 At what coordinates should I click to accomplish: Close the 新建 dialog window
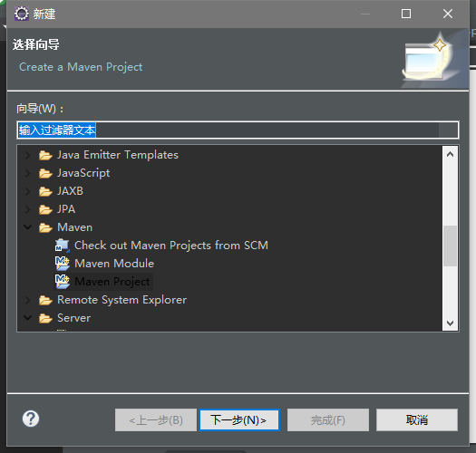pyautogui.click(x=448, y=14)
